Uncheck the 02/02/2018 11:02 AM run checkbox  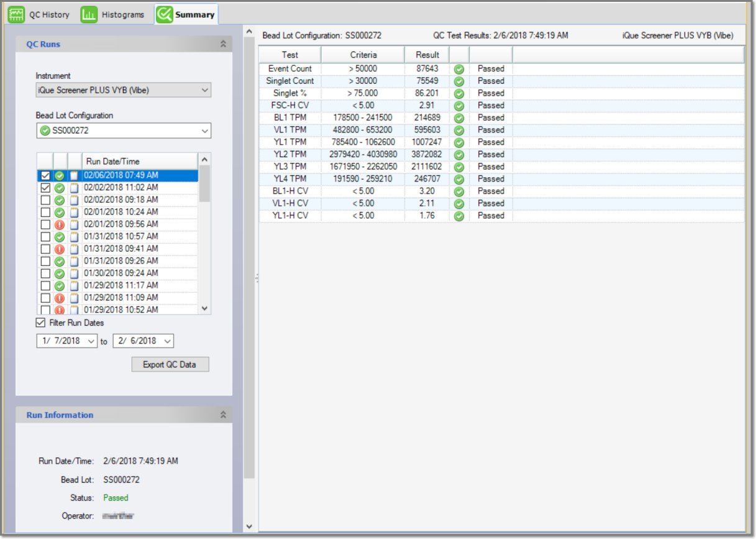click(45, 188)
